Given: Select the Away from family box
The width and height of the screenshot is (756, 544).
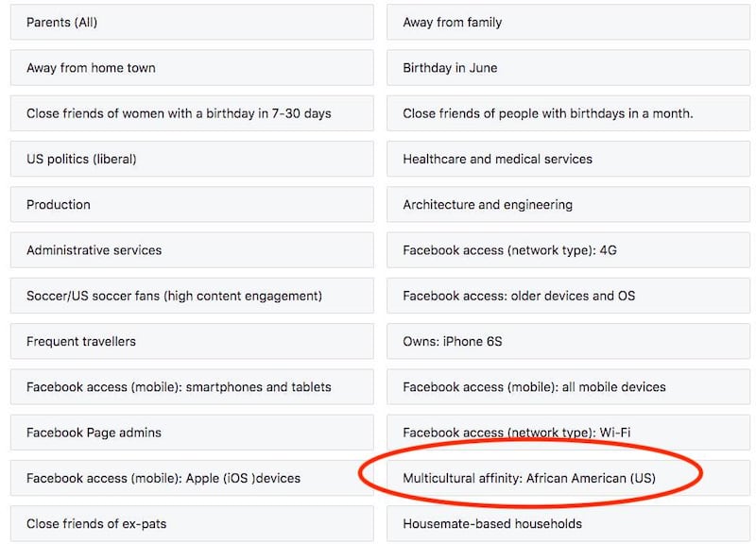Looking at the screenshot, I should [567, 23].
